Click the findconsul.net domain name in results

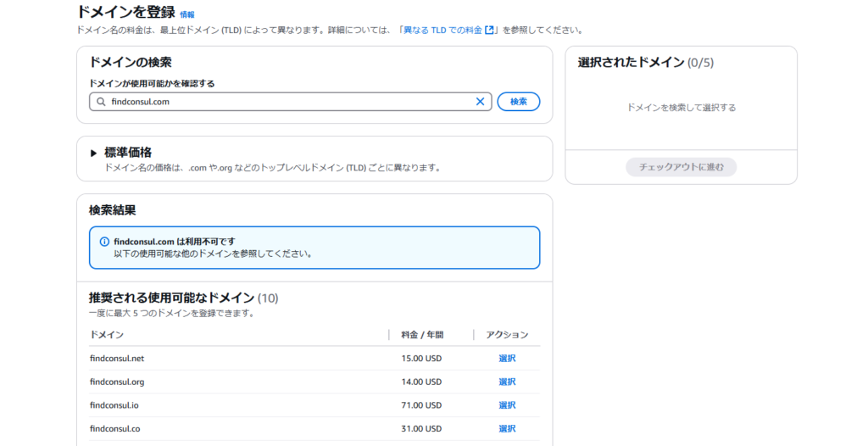click(117, 359)
